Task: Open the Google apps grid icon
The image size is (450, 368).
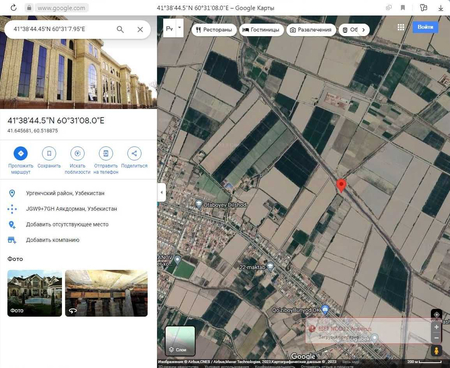Action: (401, 27)
